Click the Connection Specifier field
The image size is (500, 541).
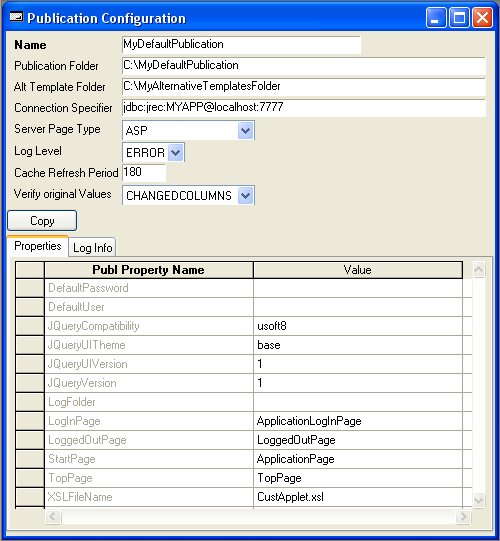[x=304, y=108]
